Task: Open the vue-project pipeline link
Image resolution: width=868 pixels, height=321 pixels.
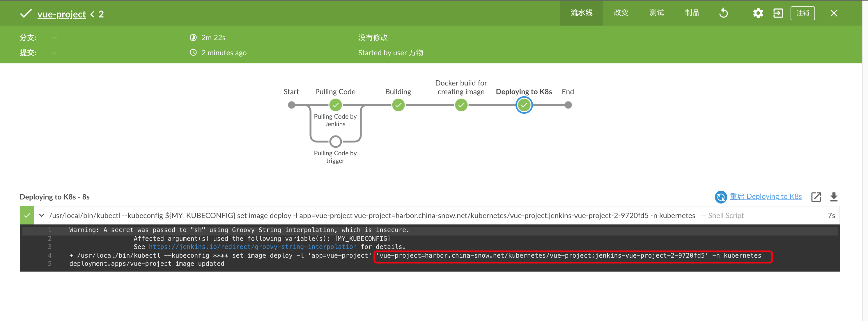Action: (x=61, y=14)
